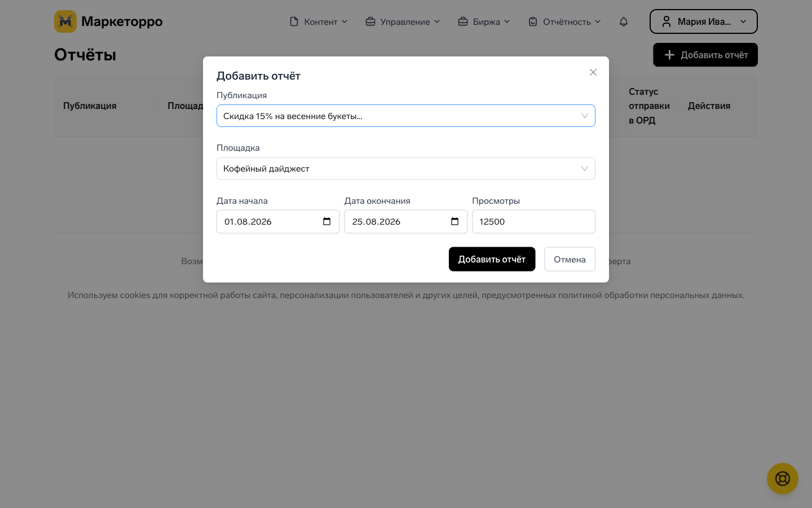The image size is (812, 508).
Task: Focus the Просмотры input field
Action: click(x=533, y=221)
